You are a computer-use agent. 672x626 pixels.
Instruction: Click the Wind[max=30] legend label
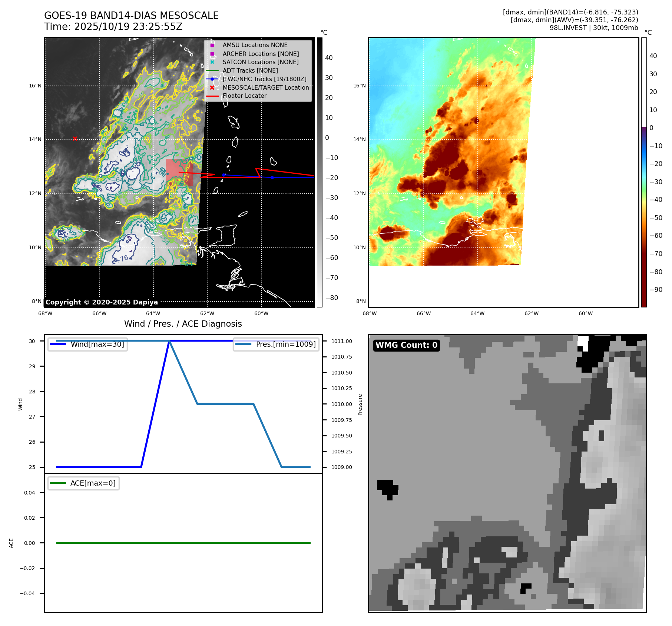point(97,344)
